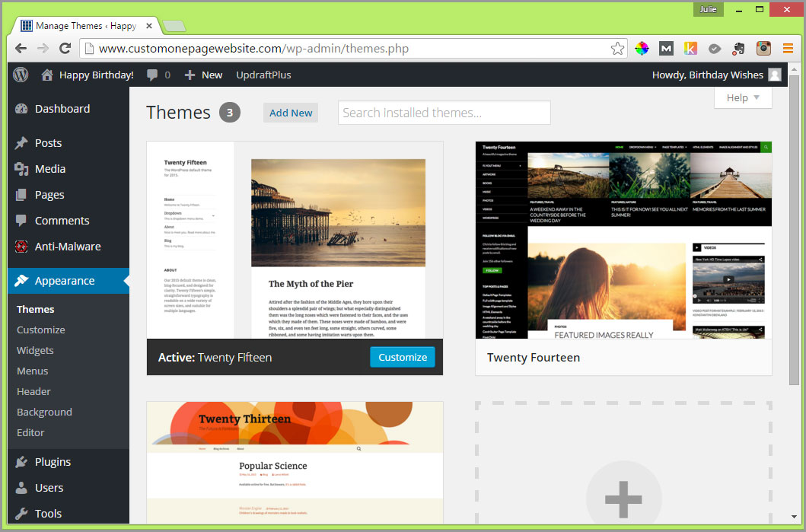The image size is (806, 532).
Task: Open Plugins in the sidebar
Action: 53,462
